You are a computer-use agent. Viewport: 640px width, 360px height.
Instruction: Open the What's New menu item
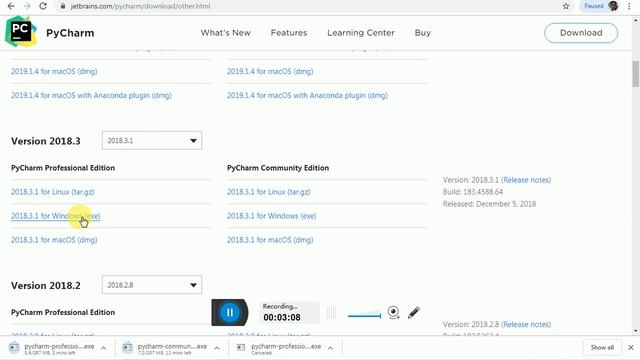225,33
